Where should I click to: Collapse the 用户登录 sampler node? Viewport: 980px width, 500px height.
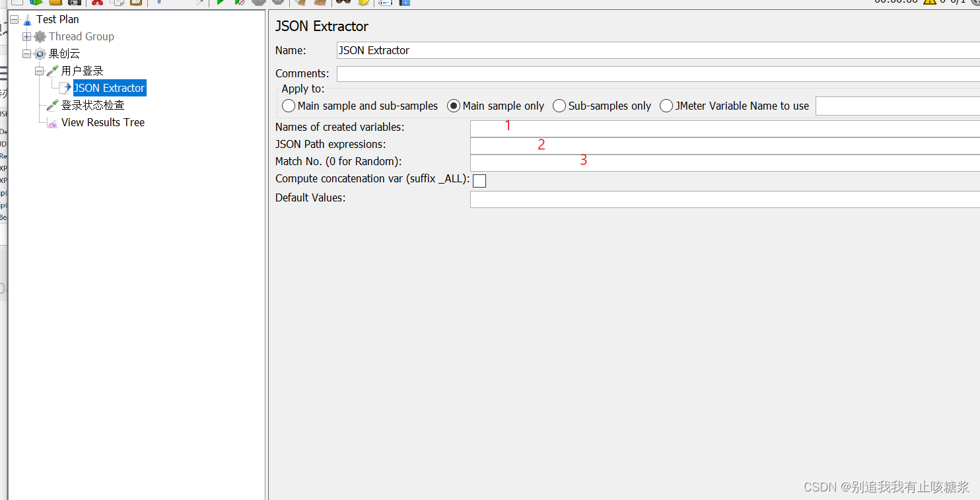coord(40,71)
